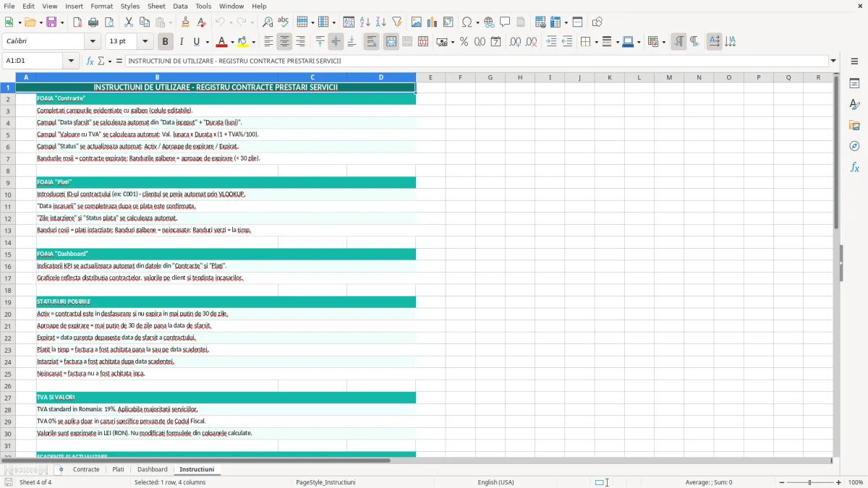Insert a chart
This screenshot has height=488, width=868.
pos(433,22)
